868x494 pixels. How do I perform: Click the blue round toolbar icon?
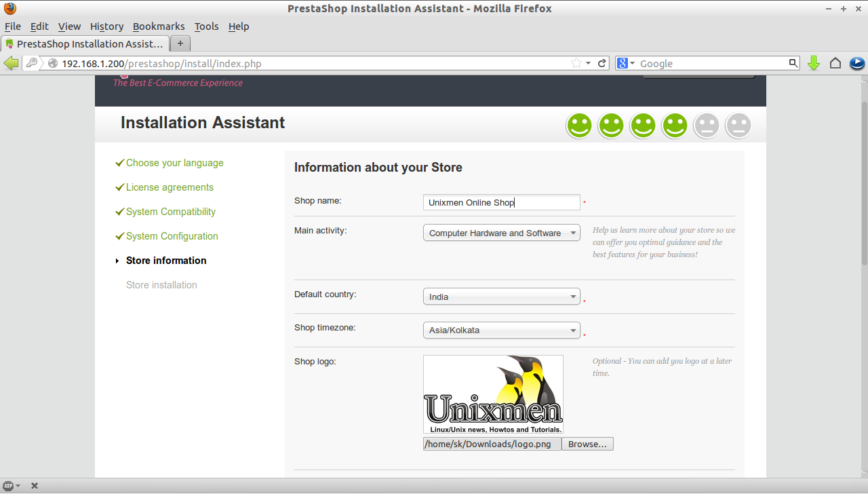click(857, 63)
